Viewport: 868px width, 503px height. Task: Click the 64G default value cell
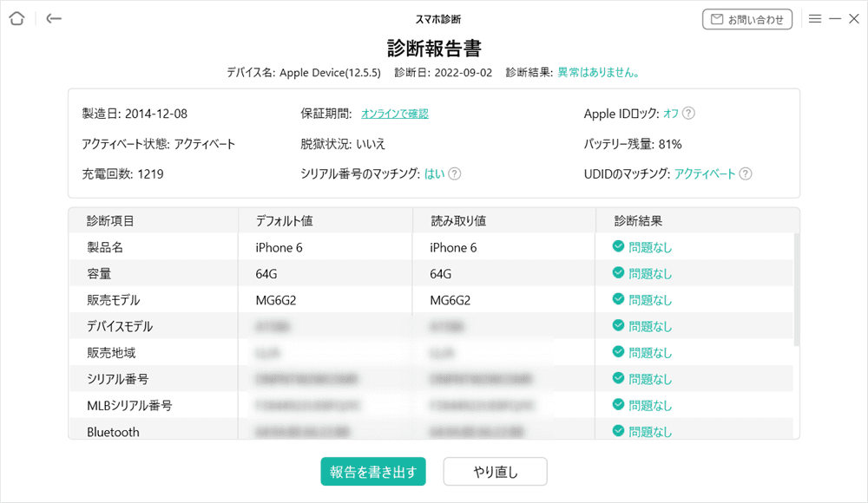(266, 274)
